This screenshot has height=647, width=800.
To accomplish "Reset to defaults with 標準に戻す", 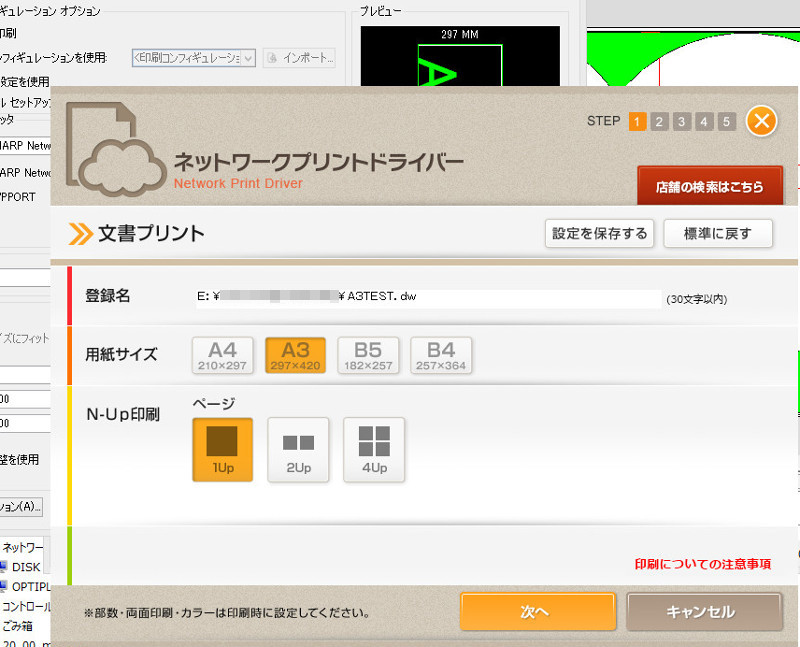I will [718, 234].
